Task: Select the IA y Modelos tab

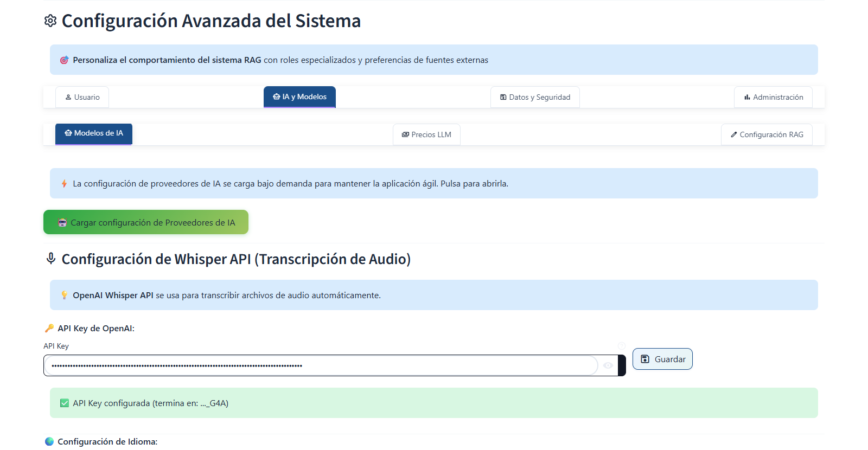Action: pos(299,97)
